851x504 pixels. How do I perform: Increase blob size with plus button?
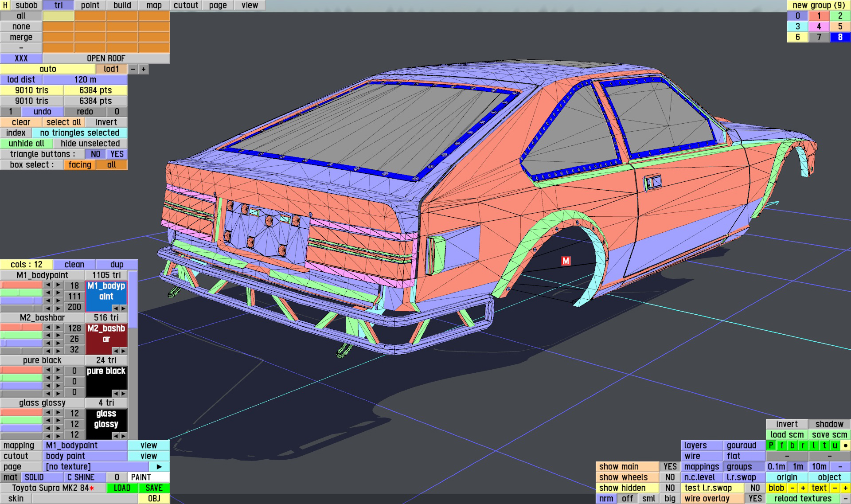tap(803, 488)
